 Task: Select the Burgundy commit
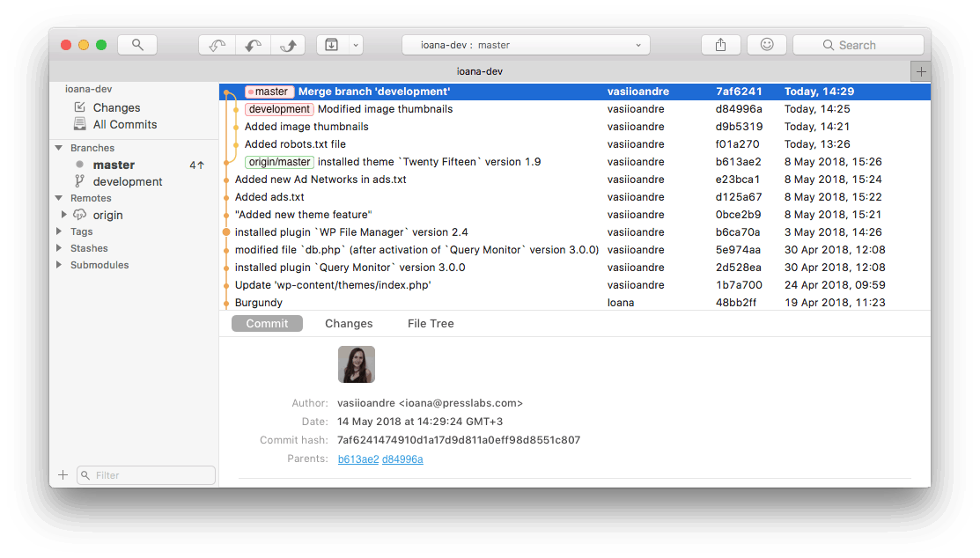575,302
